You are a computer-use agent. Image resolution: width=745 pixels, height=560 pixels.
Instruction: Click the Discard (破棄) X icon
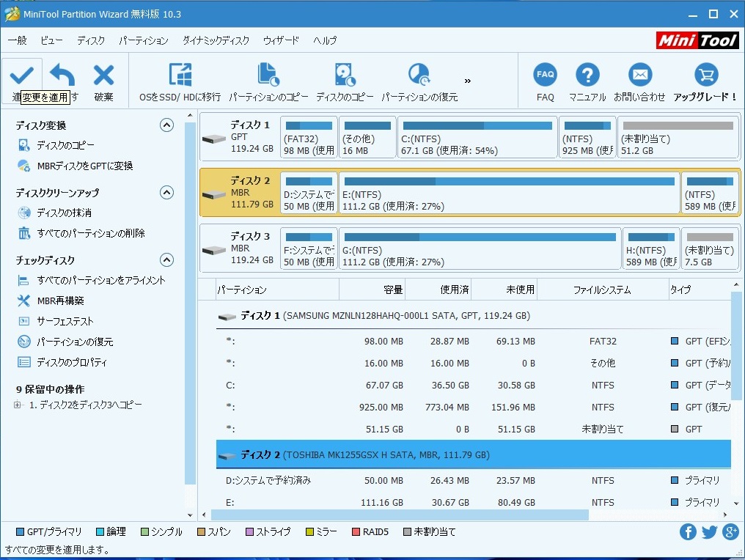(x=103, y=75)
